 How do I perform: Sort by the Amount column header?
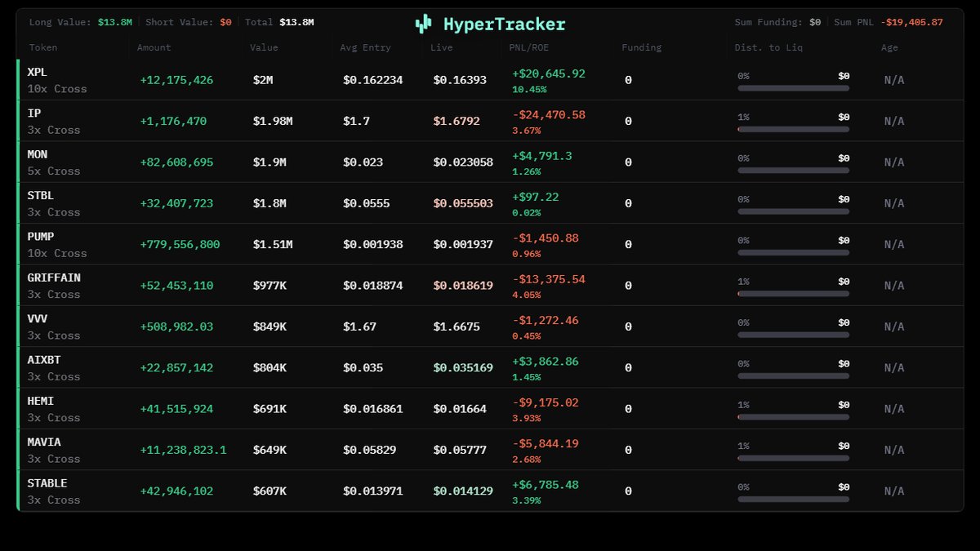154,47
